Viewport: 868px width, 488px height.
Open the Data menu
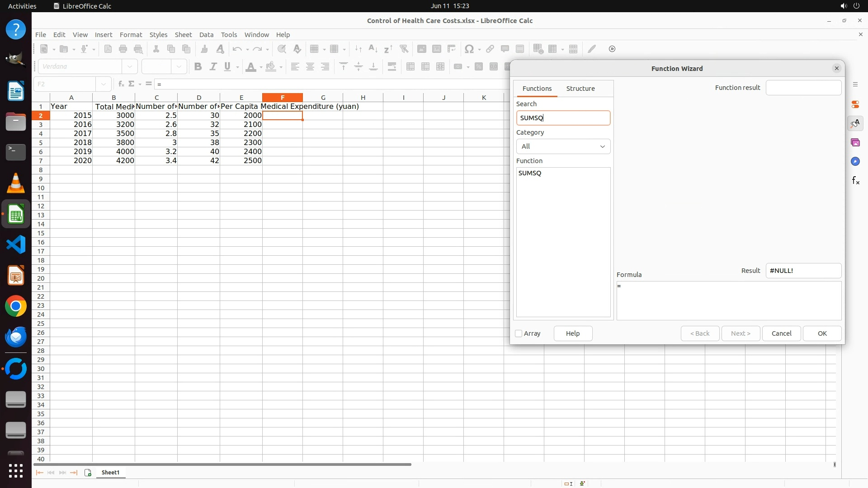[x=206, y=35]
